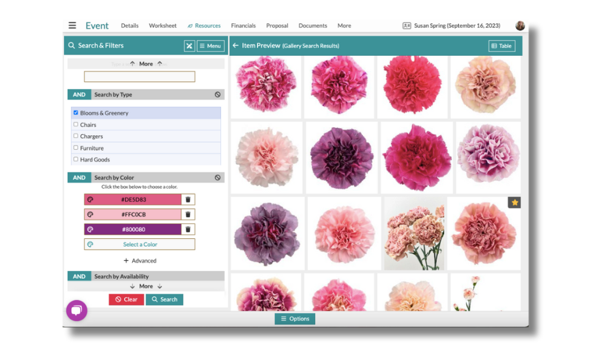This screenshot has height=364, width=607.
Task: Switch to the Financials tab
Action: [243, 25]
